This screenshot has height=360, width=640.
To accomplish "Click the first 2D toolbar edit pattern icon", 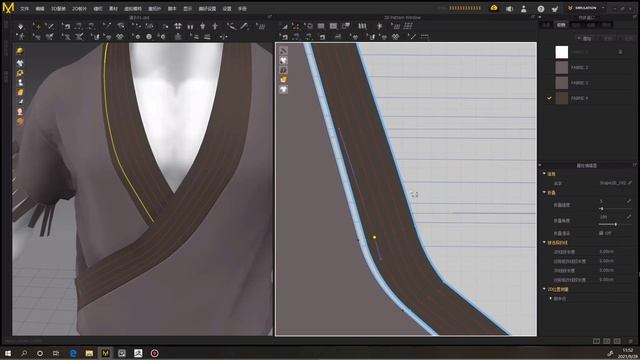I will 284,27.
